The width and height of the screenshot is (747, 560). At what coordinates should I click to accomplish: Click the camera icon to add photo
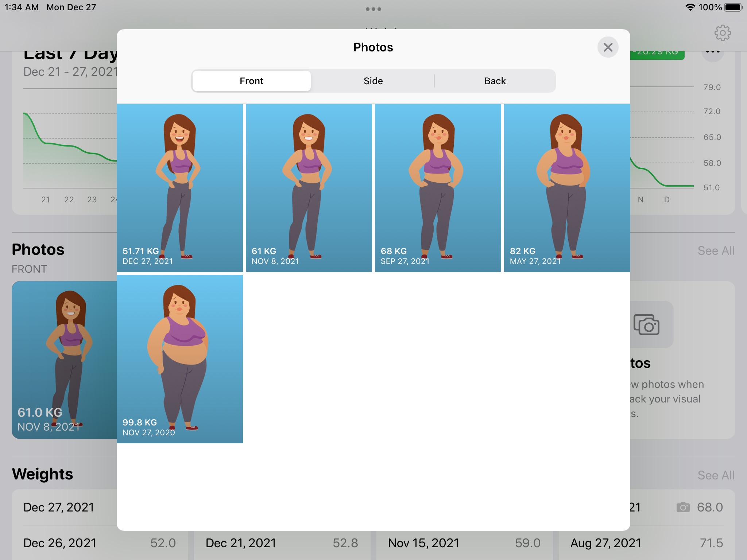tap(646, 324)
